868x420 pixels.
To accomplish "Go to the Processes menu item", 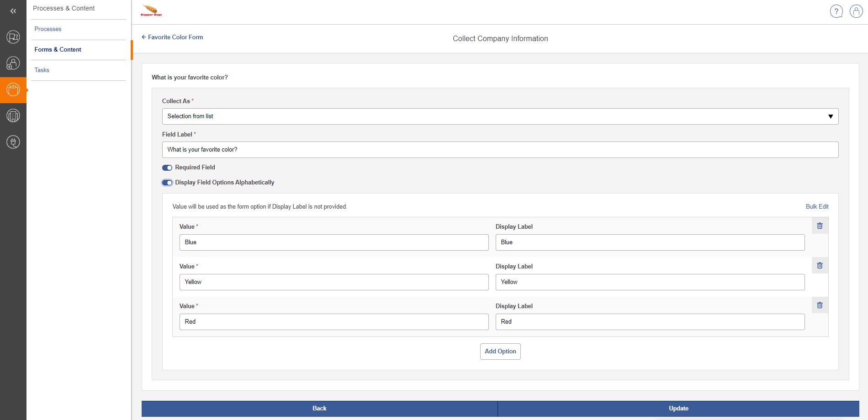I will click(48, 29).
